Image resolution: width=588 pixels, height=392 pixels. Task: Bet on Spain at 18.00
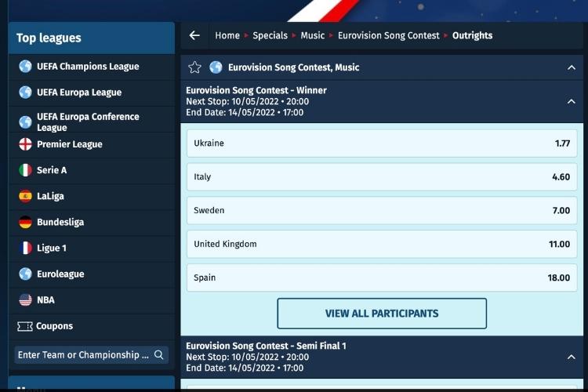point(382,278)
